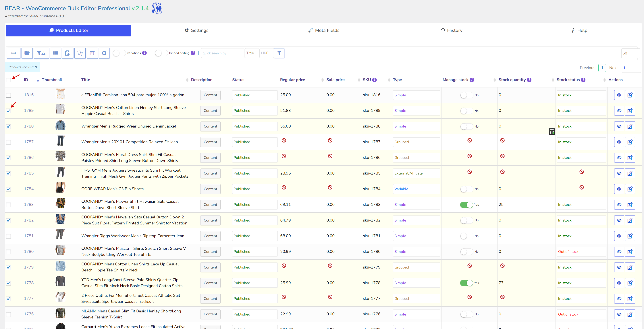This screenshot has height=329, width=644.
Task: Click the circled X toolbar button
Action: point(104,53)
